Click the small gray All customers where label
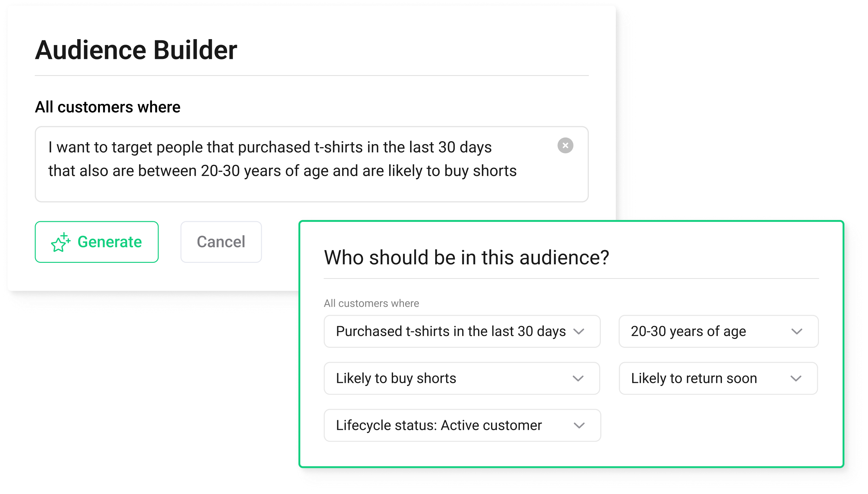868x494 pixels. click(x=371, y=303)
